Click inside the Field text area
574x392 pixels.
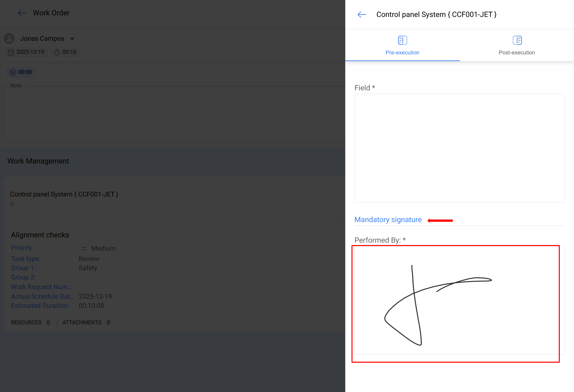(x=459, y=148)
